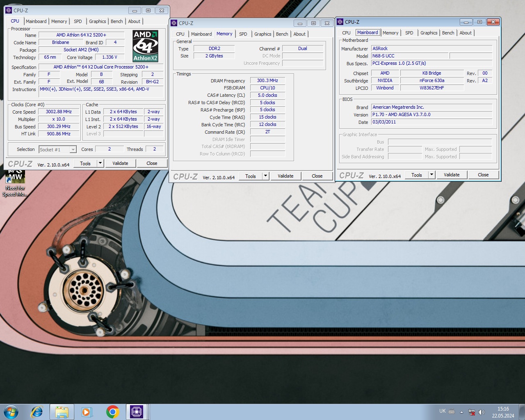Click Tools button in left CPU-Z window

(85, 163)
